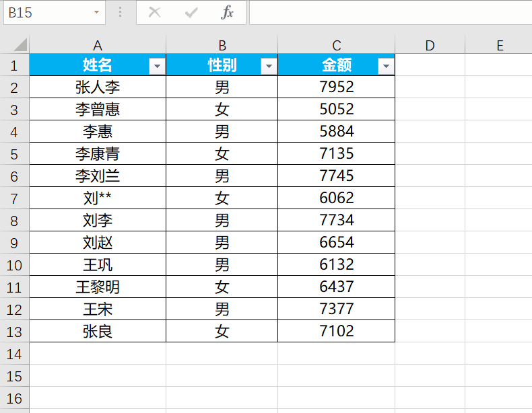This screenshot has width=532, height=413.
Task: Select row 1 header
Action: pyautogui.click(x=14, y=65)
